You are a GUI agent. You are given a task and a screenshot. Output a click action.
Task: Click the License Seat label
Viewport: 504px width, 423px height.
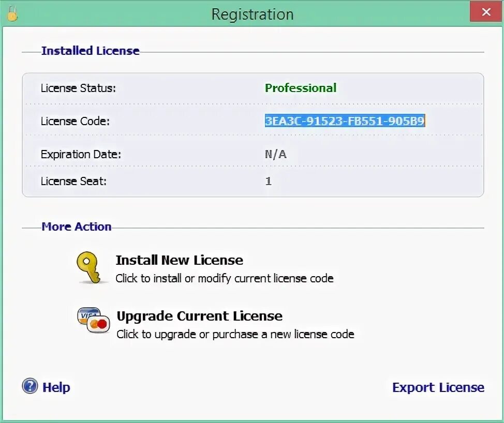click(73, 181)
